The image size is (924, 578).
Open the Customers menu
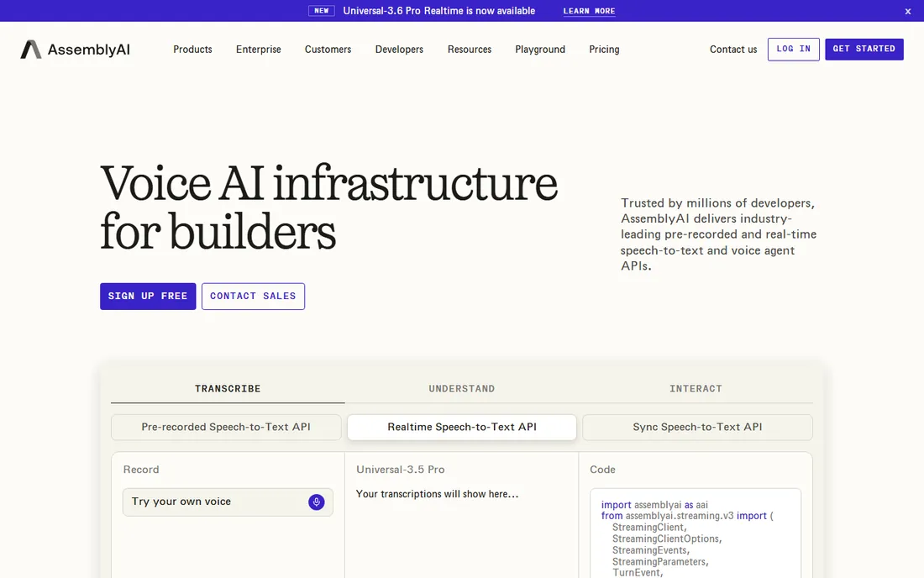point(328,50)
